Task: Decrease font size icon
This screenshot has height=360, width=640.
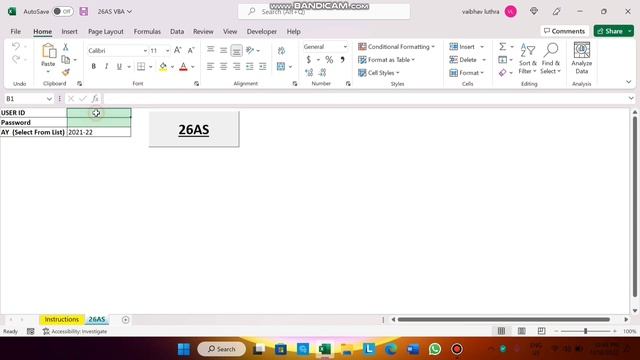Action: click(191, 50)
